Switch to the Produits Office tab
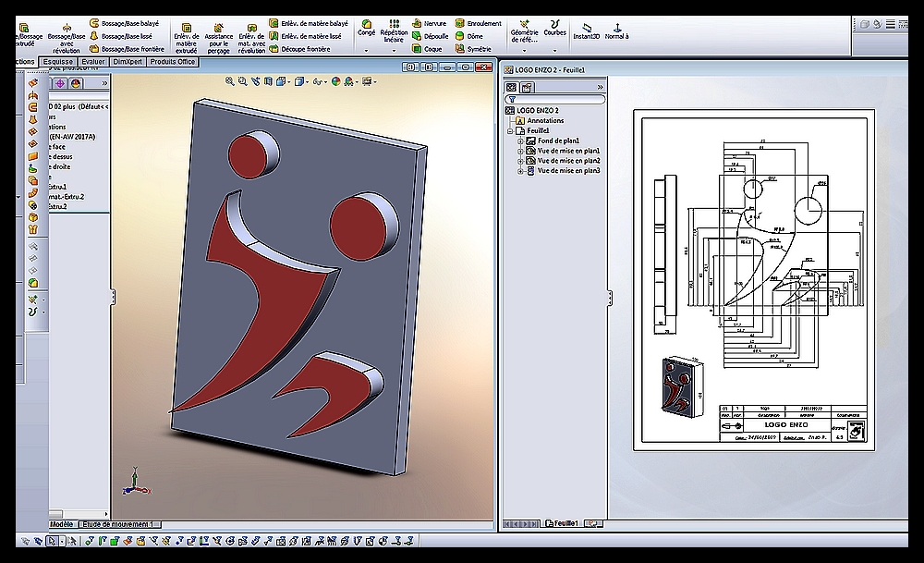924x563 pixels. (x=173, y=62)
